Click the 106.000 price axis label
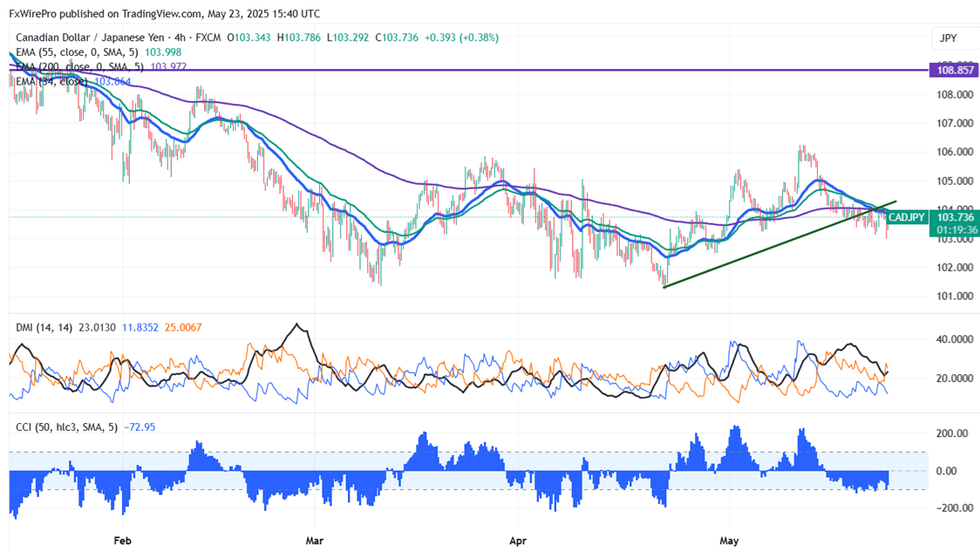Screen dimensions: 980x552 point(955,152)
